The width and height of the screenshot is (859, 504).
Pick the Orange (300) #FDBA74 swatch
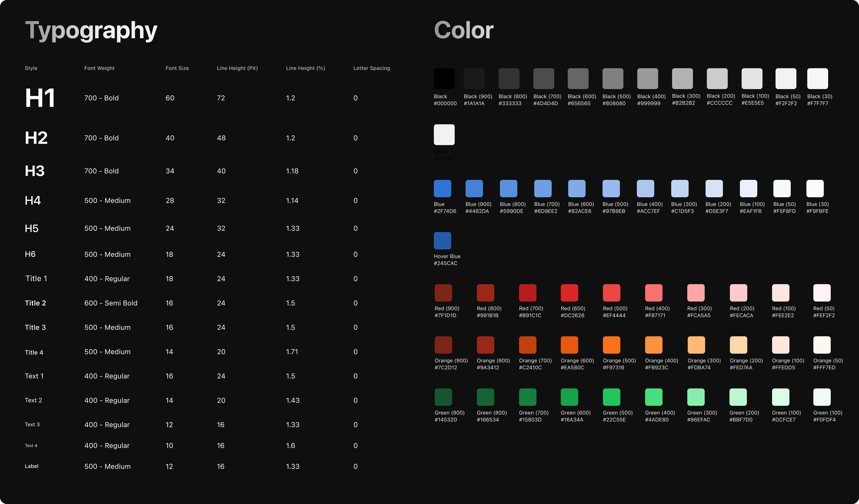pos(696,345)
